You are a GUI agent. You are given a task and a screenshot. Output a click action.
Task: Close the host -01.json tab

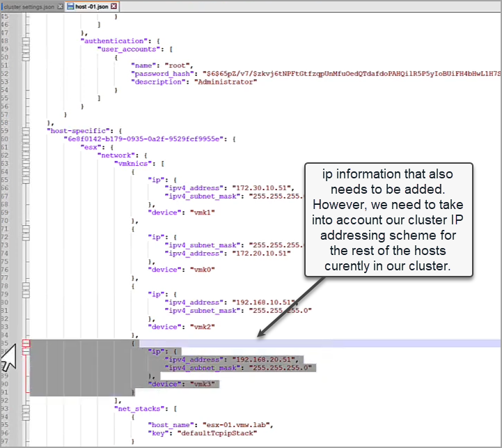coord(113,6)
